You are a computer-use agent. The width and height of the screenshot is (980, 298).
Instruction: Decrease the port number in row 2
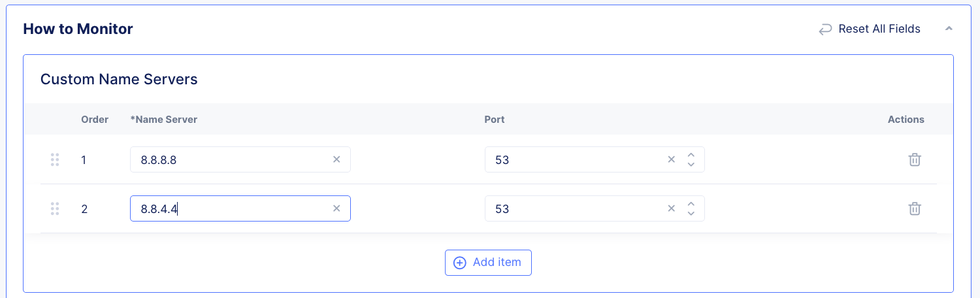coord(691,213)
